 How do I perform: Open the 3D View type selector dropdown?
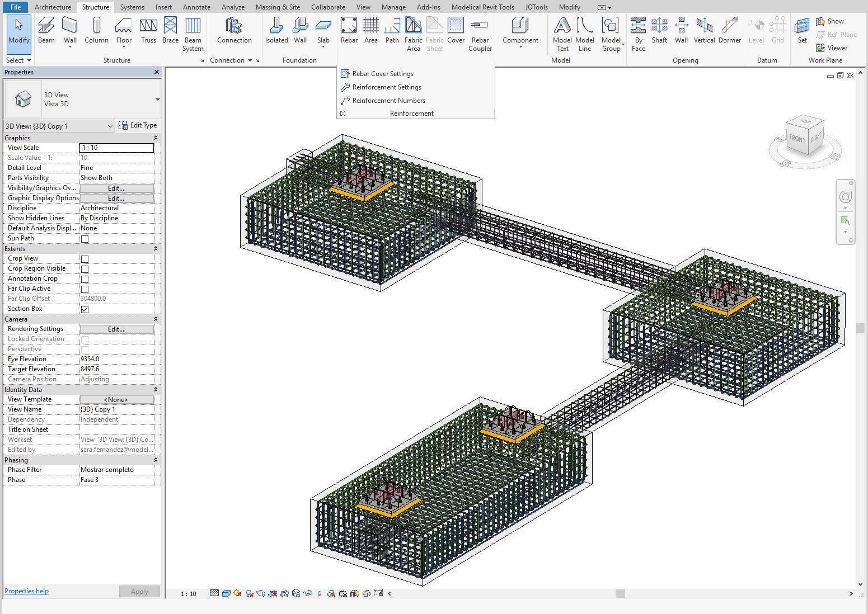tap(158, 99)
